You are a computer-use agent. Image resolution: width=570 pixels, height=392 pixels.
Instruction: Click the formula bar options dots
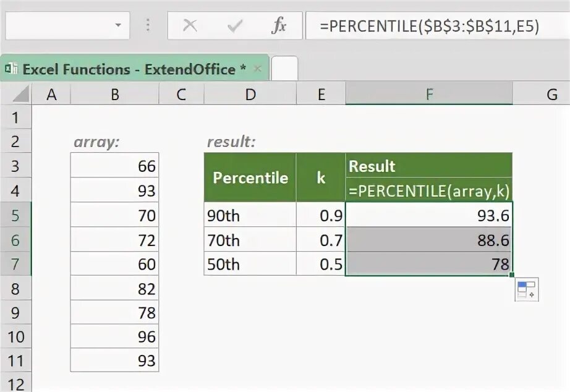point(148,25)
